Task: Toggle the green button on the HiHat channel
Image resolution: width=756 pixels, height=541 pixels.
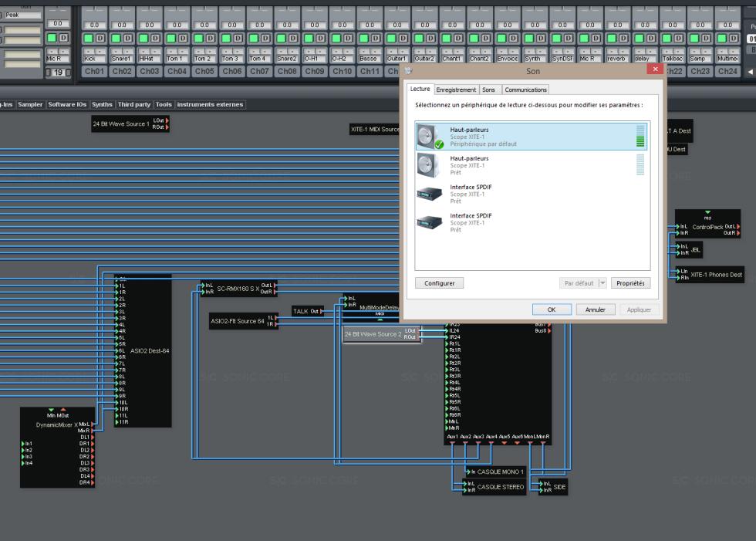Action: coord(143,38)
